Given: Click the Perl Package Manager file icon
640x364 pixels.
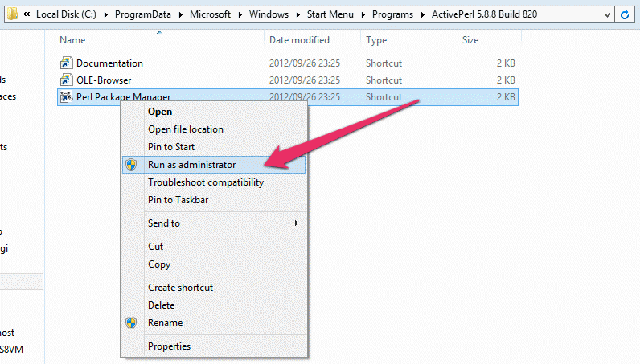Looking at the screenshot, I should pyautogui.click(x=67, y=97).
